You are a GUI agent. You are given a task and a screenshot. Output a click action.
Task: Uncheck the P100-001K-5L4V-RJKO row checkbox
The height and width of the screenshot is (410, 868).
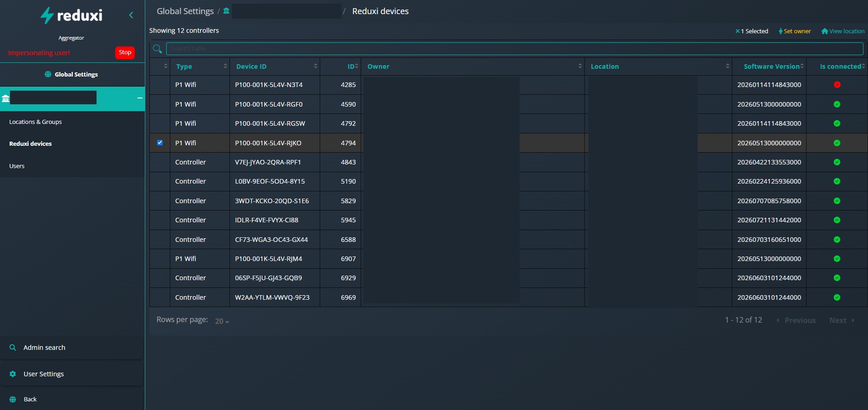point(160,143)
